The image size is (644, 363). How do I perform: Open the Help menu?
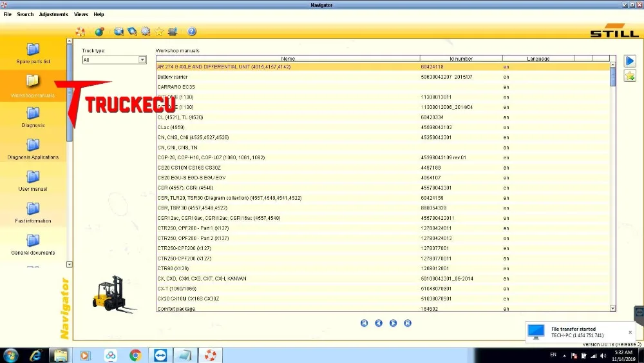click(x=99, y=14)
